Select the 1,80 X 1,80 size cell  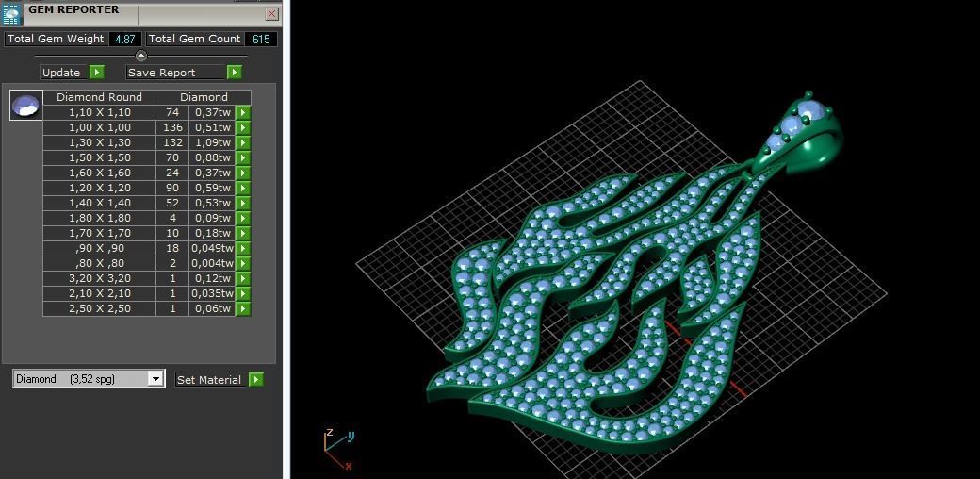point(99,218)
